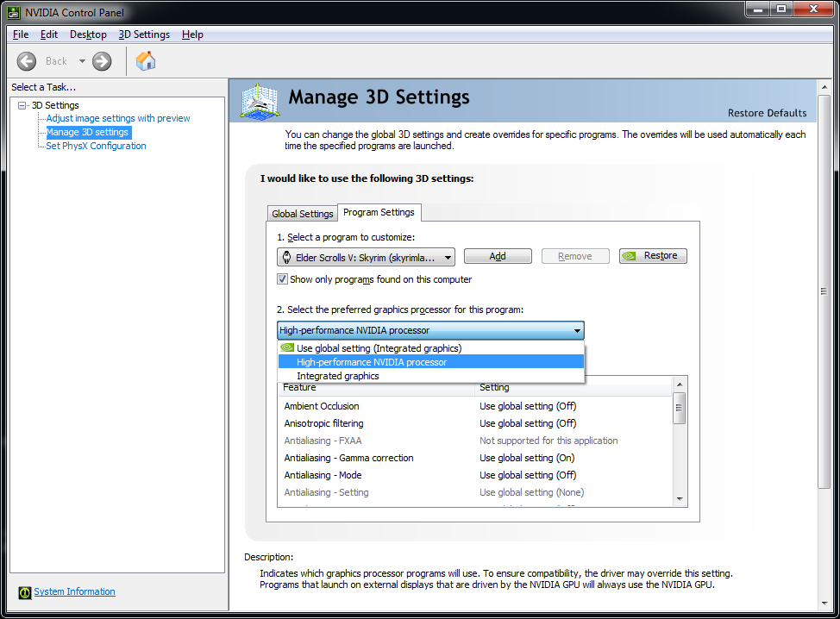Select the Anisotropic filtering feature row
Screen dimensions: 840x619
475,423
